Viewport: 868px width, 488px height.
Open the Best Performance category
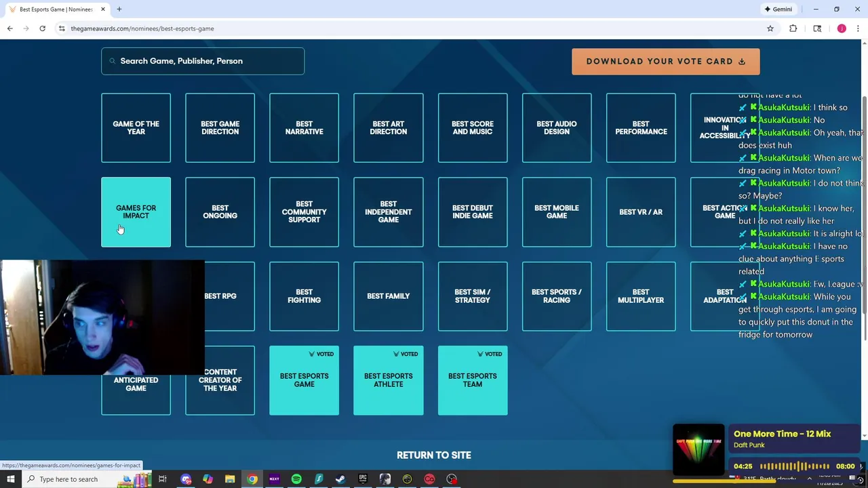click(x=641, y=128)
